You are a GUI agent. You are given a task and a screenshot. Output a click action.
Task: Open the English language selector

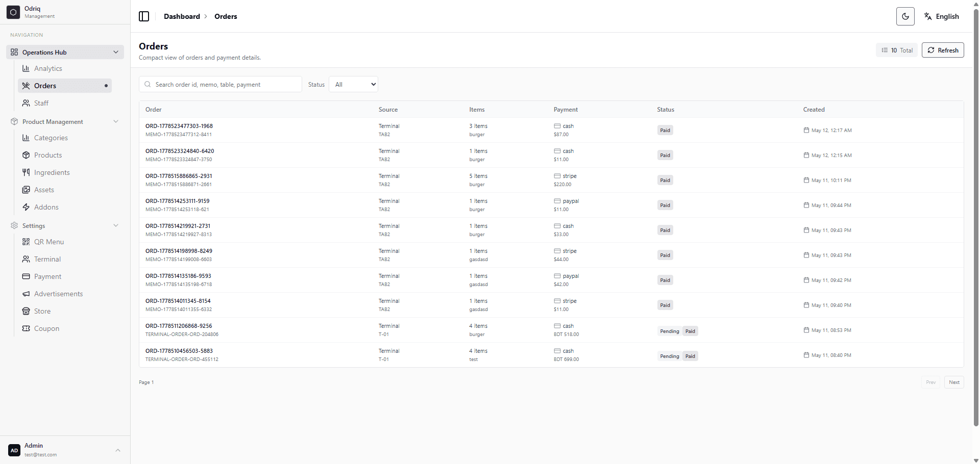pyautogui.click(x=941, y=16)
